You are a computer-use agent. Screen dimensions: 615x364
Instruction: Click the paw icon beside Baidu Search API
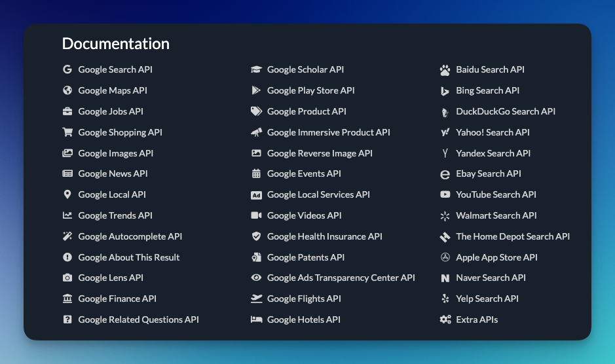point(445,70)
